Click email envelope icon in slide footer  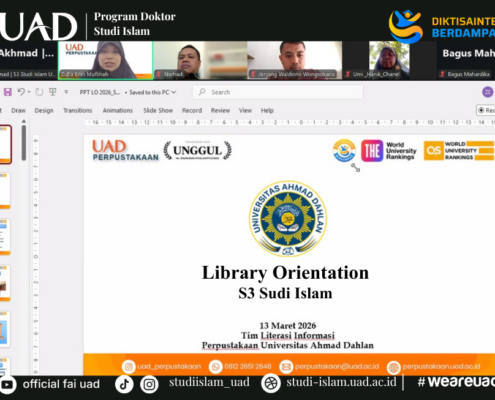[286, 367]
